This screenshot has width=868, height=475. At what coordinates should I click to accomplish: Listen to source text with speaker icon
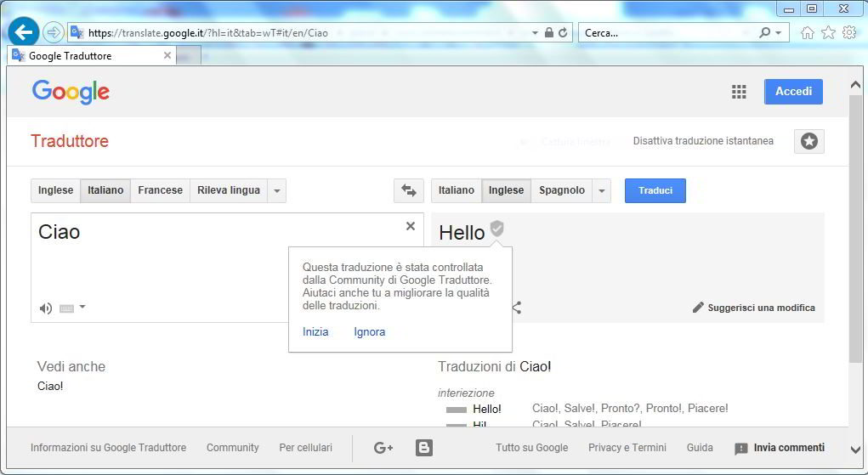[x=45, y=308]
